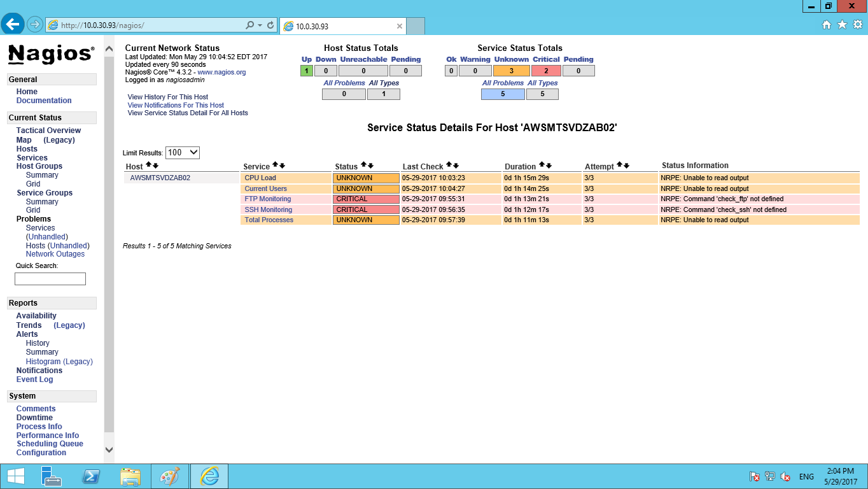Click the refresh icon in address bar
Screen dimensions: 868x489
click(270, 25)
